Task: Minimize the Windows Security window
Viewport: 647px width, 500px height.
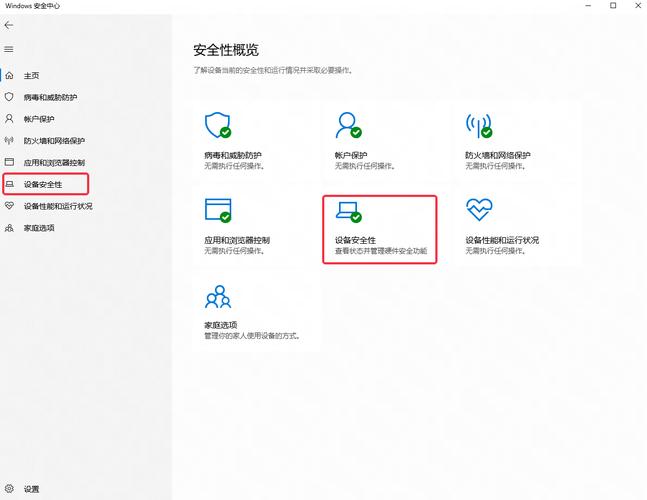Action: (588, 5)
